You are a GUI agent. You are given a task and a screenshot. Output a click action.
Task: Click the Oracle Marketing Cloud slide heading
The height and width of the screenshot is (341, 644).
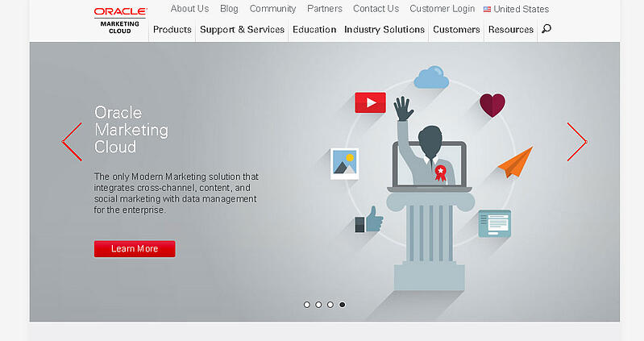tap(131, 130)
